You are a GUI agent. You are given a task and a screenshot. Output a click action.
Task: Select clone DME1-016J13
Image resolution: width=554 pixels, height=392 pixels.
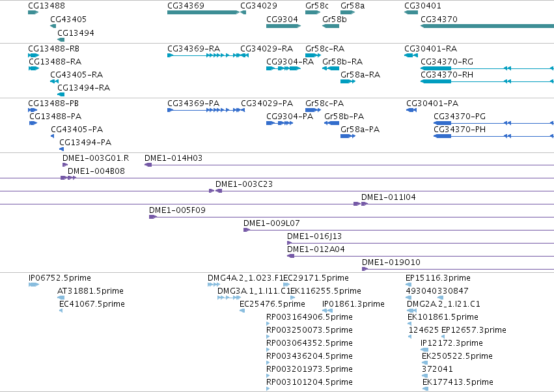[314, 236]
